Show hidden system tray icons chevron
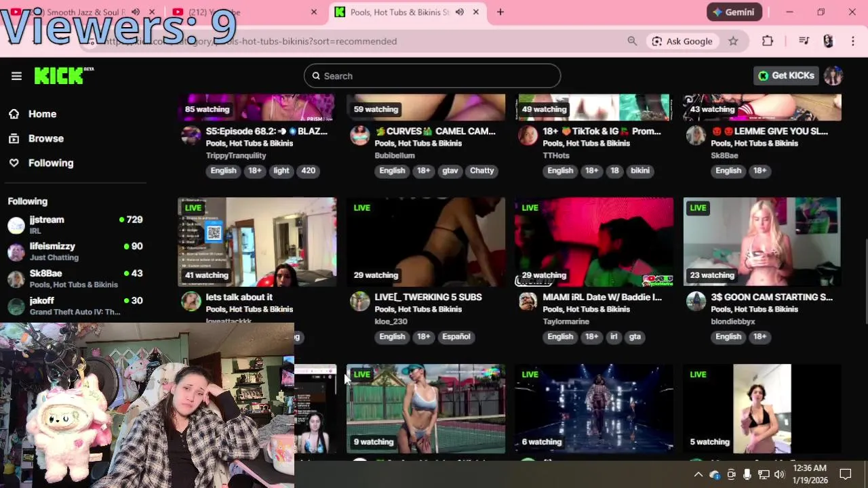The width and height of the screenshot is (868, 488). [x=698, y=474]
